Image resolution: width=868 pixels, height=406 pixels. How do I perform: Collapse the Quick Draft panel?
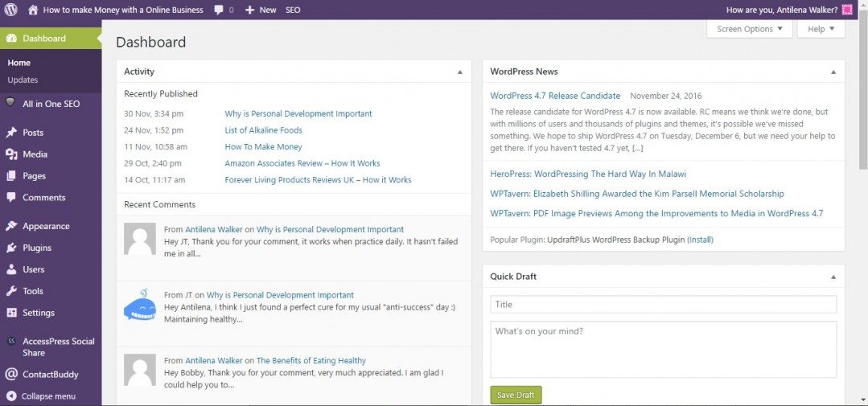tap(833, 277)
